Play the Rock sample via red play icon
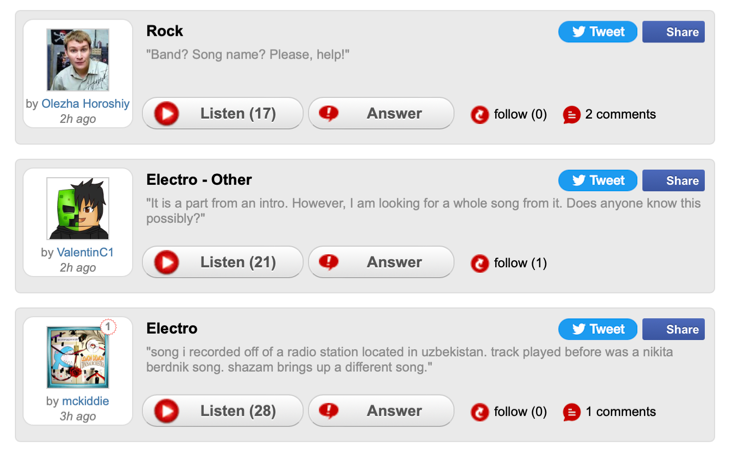This screenshot has height=451, width=730. [x=167, y=114]
